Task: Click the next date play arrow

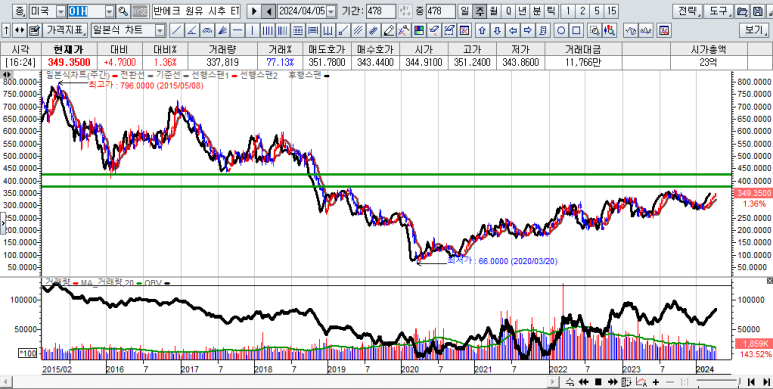Action: (x=254, y=11)
